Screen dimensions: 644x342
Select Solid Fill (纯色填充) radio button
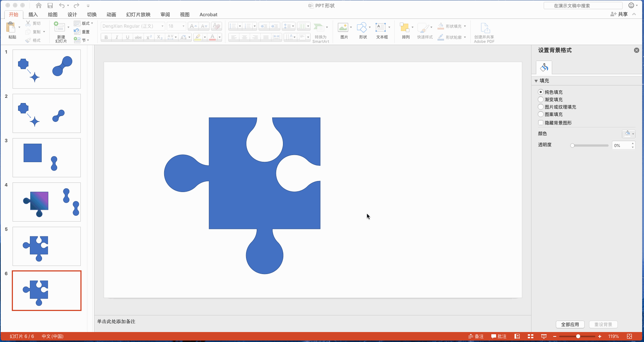pyautogui.click(x=541, y=92)
